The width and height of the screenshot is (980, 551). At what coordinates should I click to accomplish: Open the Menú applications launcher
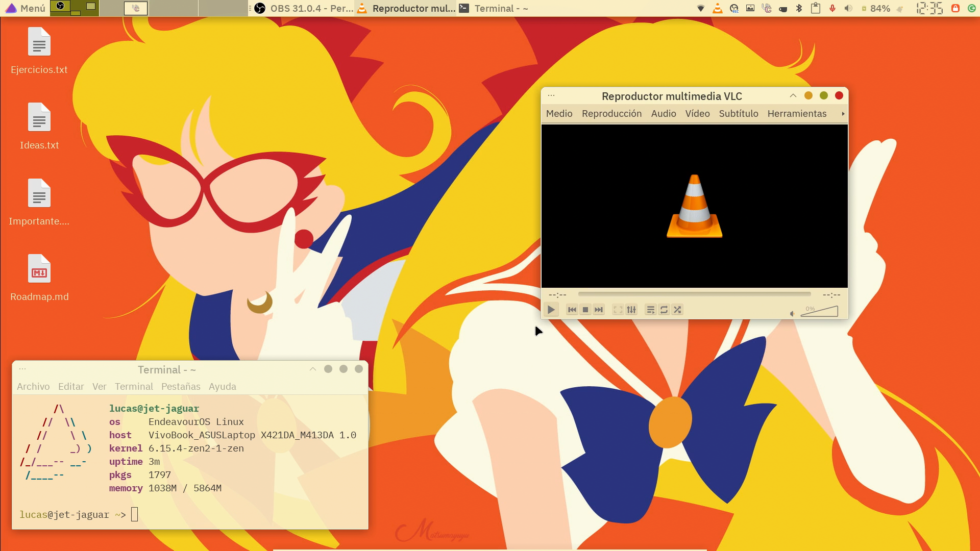[x=25, y=8]
